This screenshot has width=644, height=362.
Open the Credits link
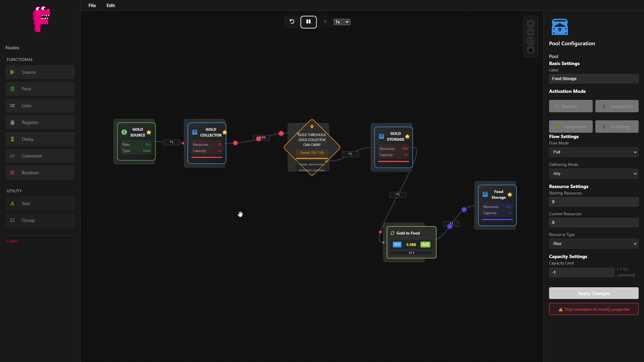12,241
